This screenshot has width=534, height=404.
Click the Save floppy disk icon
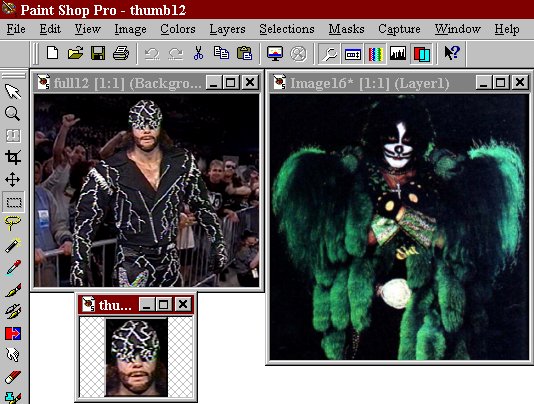98,53
